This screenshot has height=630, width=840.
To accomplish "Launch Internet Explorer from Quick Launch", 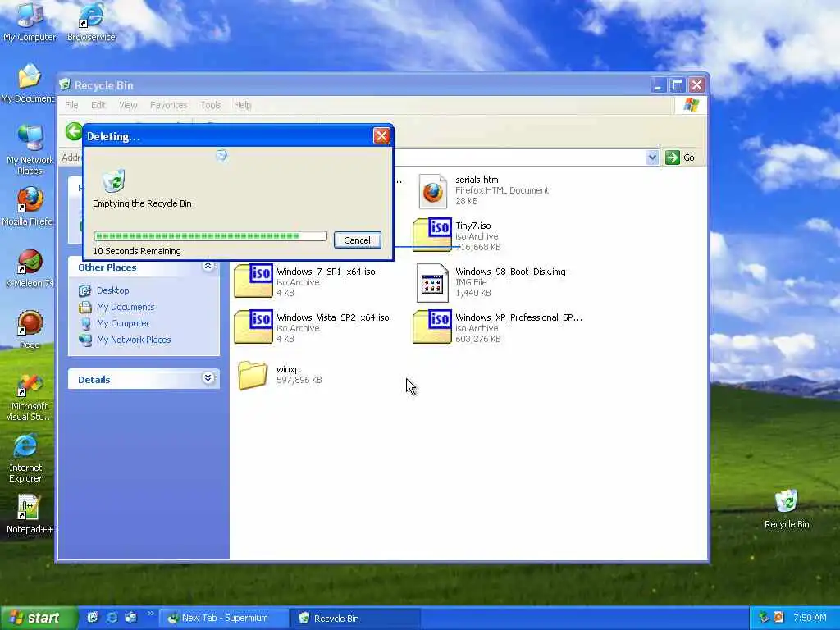I will tap(112, 618).
